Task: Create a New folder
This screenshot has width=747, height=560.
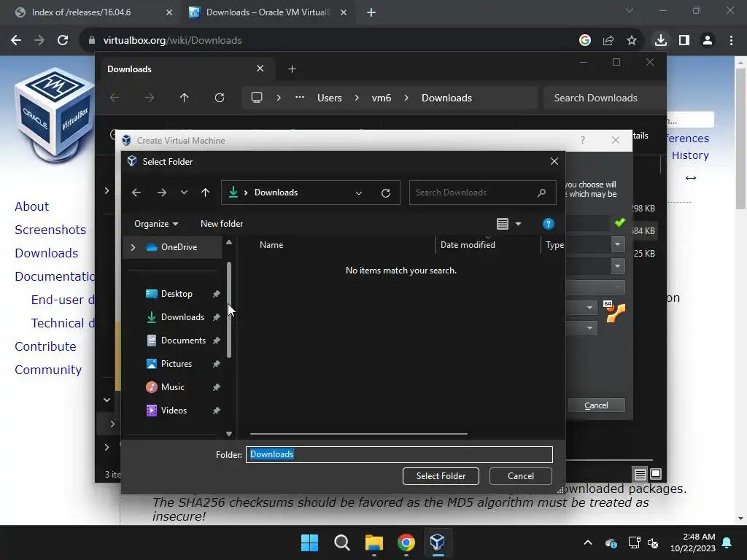Action: click(222, 224)
